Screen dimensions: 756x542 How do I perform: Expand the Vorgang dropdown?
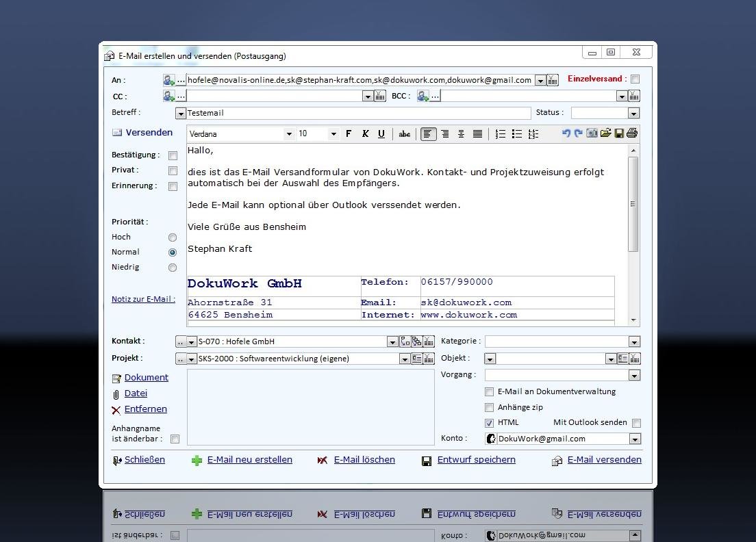634,375
